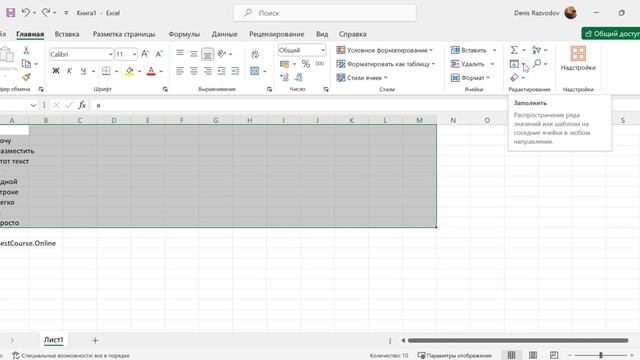
Task: Decrease font size with the smaller A
Action: [x=159, y=54]
